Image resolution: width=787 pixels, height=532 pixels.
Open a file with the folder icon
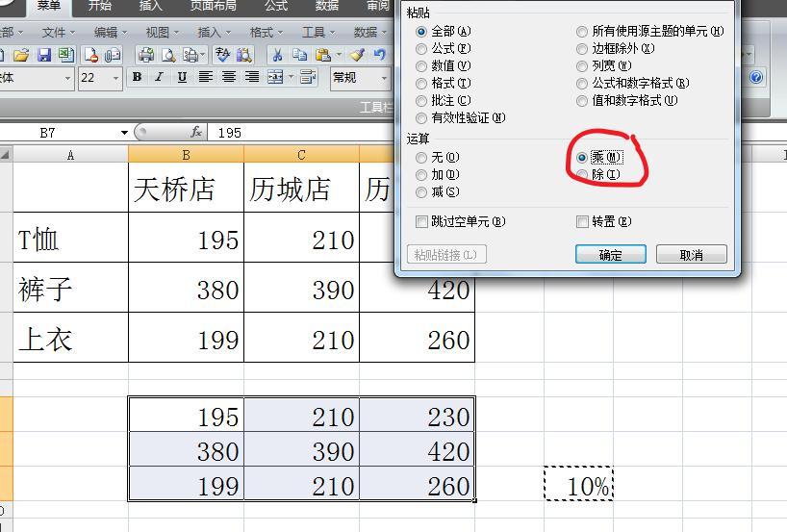click(20, 55)
